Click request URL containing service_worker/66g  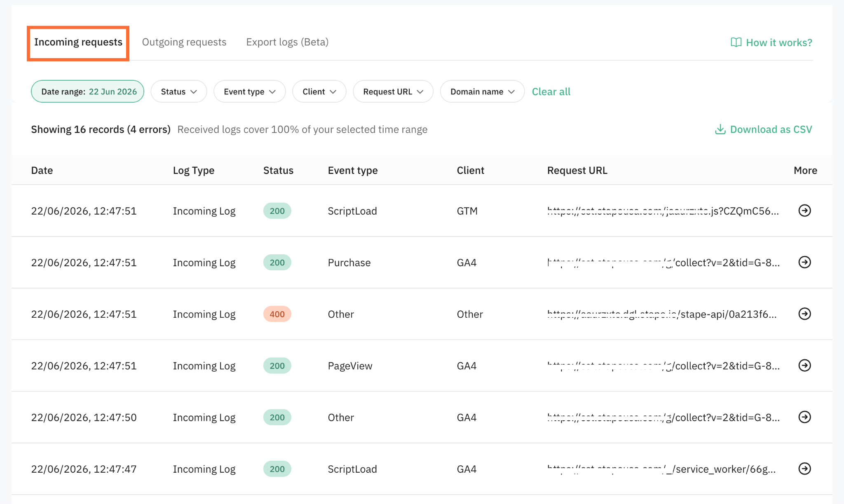(661, 469)
